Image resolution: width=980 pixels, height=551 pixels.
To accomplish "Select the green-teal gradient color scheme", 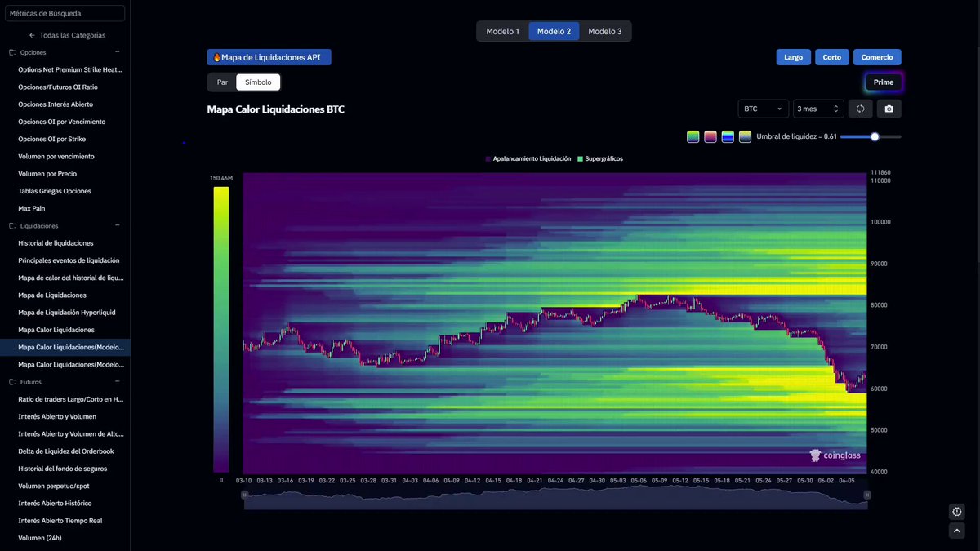I will [693, 136].
